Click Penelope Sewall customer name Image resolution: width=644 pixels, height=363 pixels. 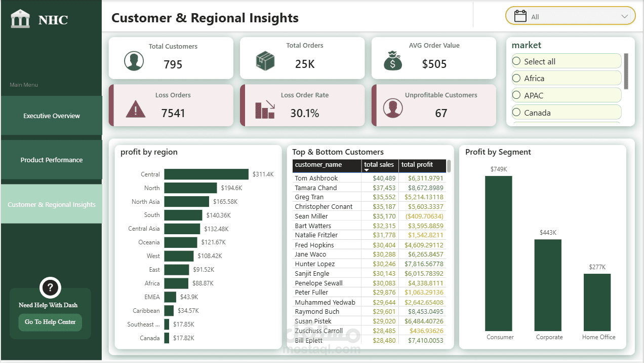(x=318, y=283)
